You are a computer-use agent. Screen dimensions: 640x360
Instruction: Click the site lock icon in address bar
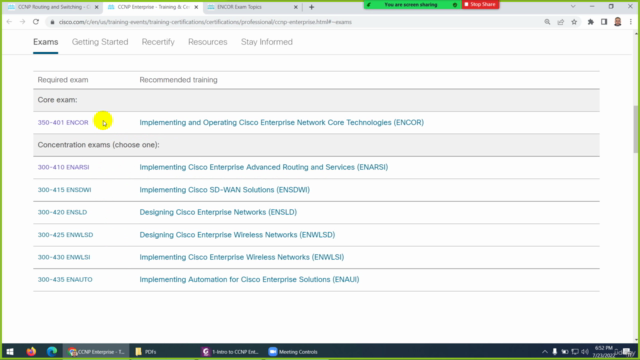(52, 22)
